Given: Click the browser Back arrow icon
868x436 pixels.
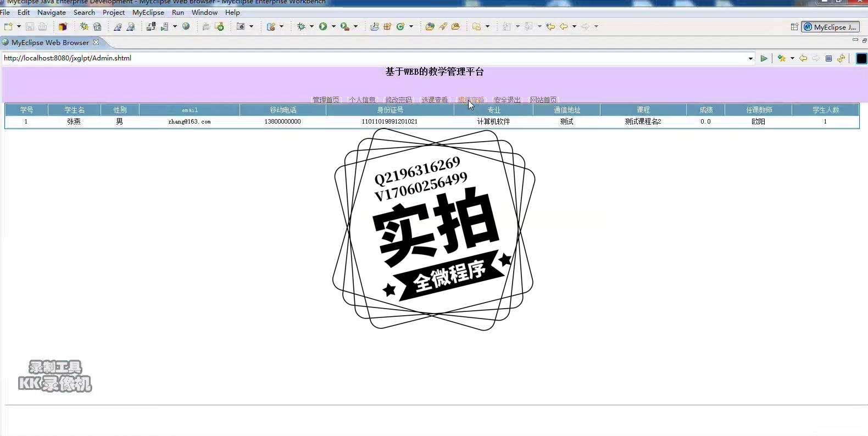Looking at the screenshot, I should click(x=803, y=58).
